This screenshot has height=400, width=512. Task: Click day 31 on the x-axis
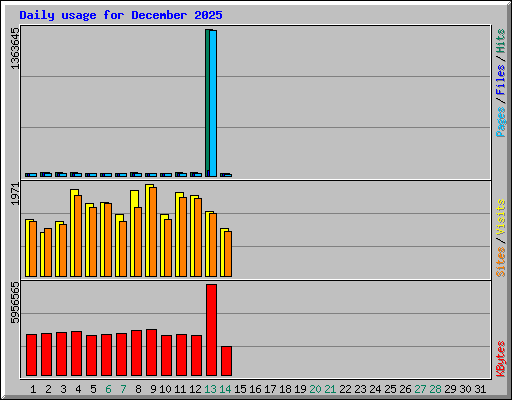click(480, 389)
